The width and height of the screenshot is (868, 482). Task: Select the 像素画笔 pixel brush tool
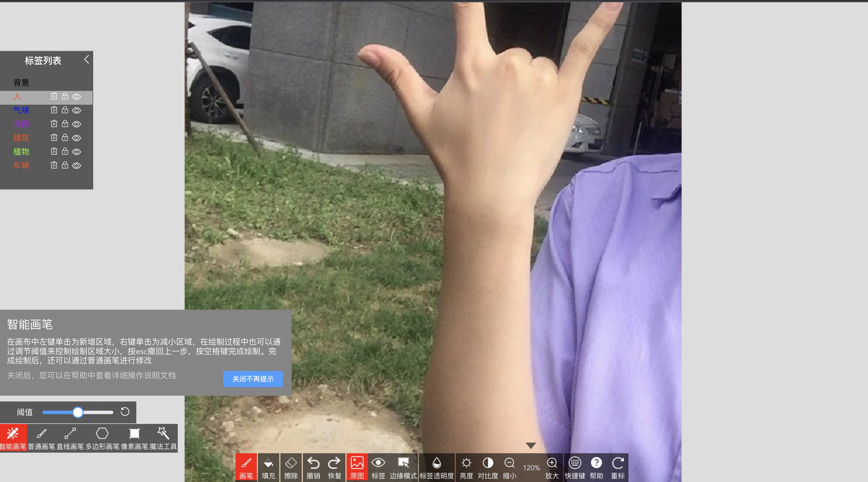[134, 438]
